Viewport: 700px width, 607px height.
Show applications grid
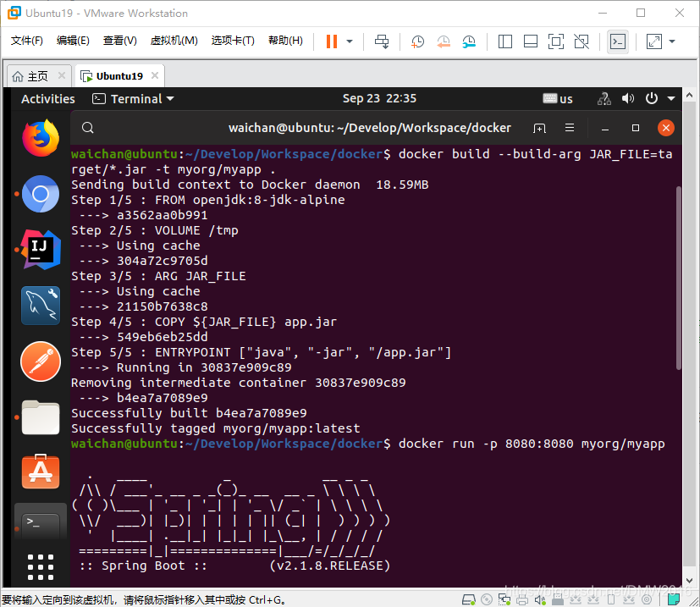41,567
